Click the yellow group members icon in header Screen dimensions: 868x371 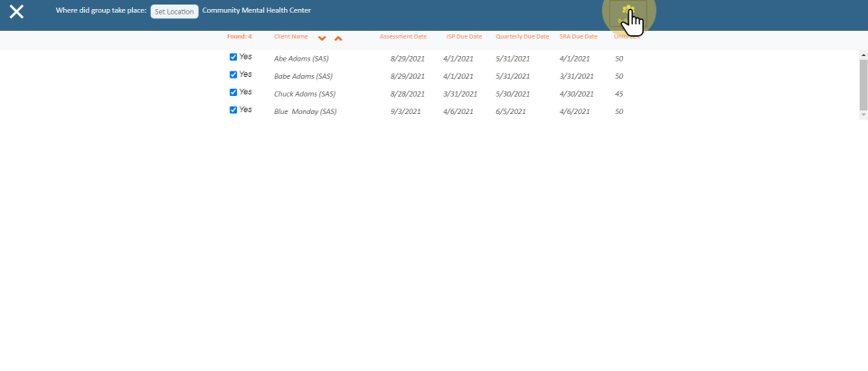click(x=628, y=12)
